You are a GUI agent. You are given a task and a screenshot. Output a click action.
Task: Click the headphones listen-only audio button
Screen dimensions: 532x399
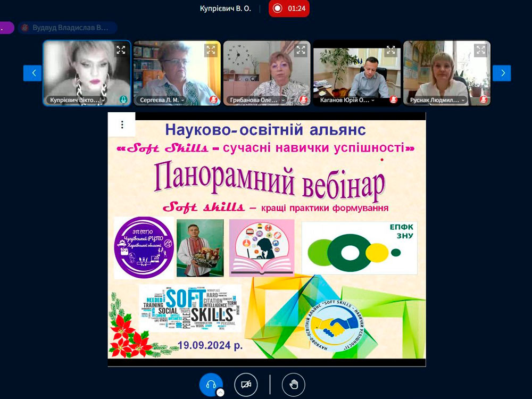coord(211,384)
